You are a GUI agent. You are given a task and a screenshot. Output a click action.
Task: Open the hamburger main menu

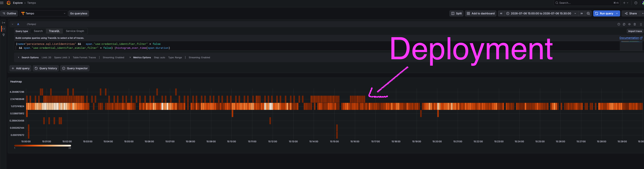pos(2,3)
